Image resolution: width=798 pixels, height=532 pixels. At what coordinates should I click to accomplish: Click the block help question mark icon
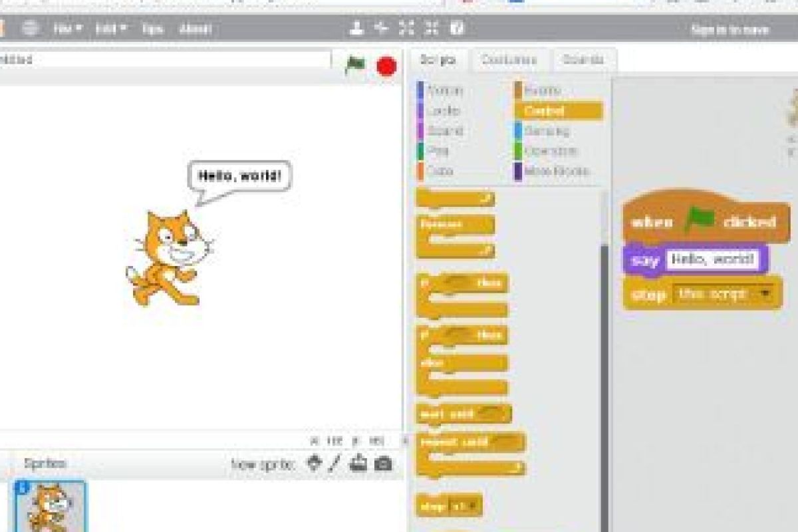(457, 28)
